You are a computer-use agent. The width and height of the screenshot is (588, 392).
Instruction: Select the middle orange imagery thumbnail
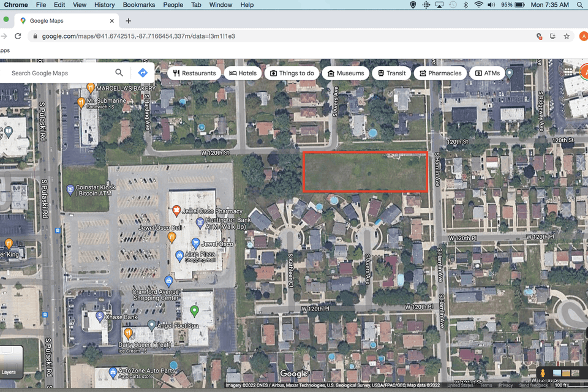pyautogui.click(x=566, y=373)
